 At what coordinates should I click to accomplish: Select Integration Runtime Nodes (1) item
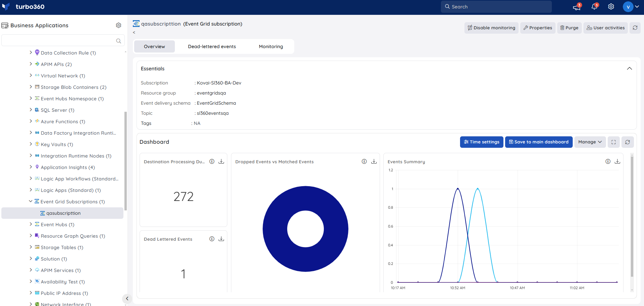(76, 156)
